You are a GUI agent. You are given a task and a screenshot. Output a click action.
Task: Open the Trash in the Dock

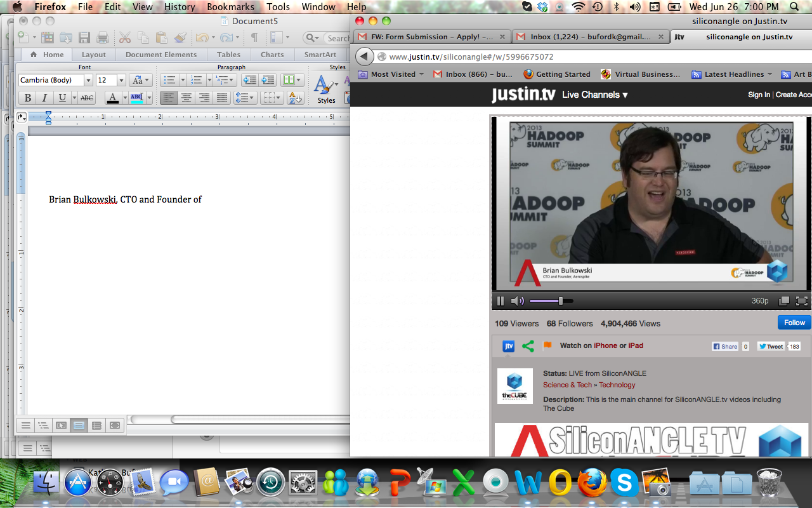[769, 483]
